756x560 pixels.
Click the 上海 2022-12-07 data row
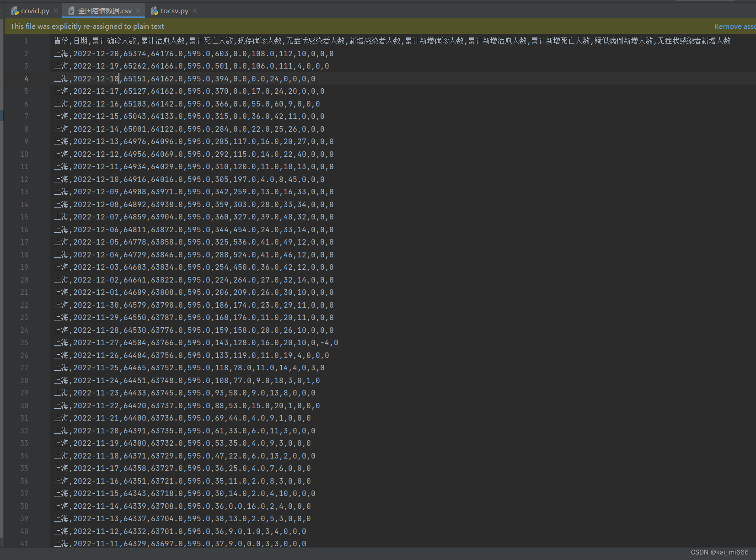193,217
